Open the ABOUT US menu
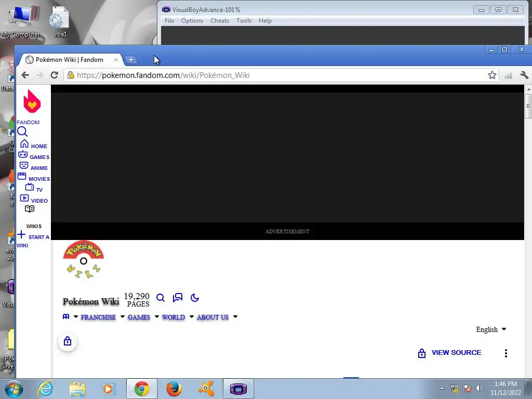 [212, 317]
